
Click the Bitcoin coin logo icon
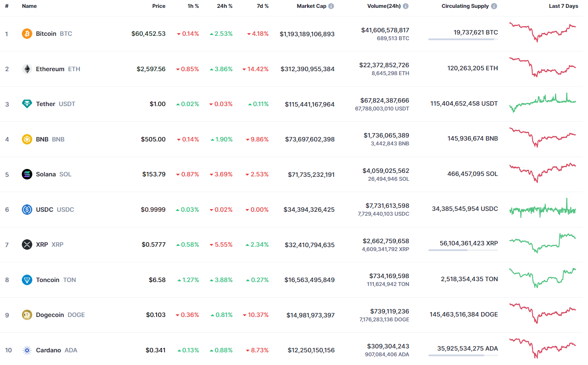27,34
